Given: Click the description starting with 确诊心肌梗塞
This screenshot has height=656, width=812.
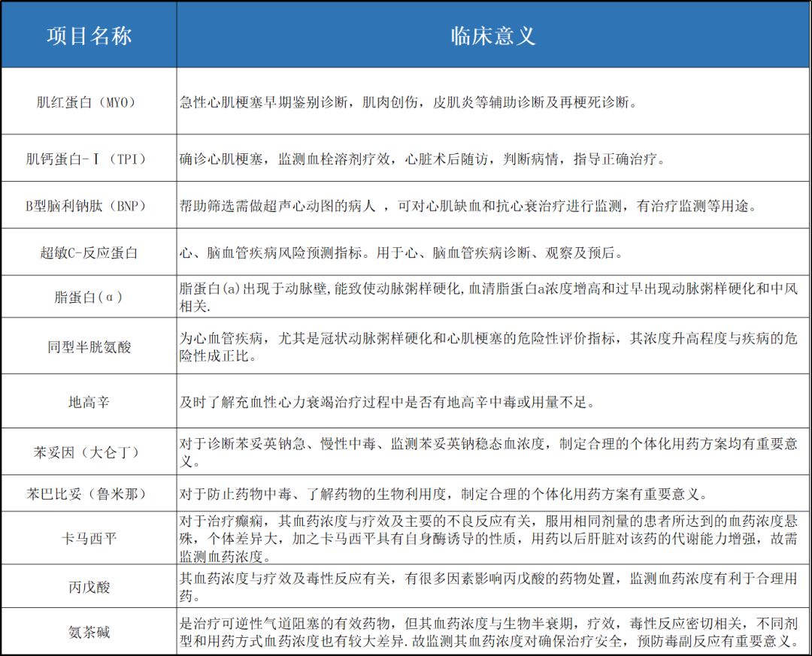Looking at the screenshot, I should pos(422,159).
